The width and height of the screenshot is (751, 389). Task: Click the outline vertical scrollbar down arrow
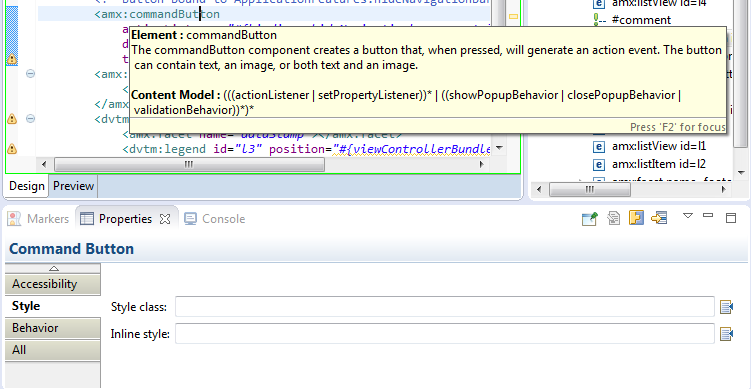741,172
